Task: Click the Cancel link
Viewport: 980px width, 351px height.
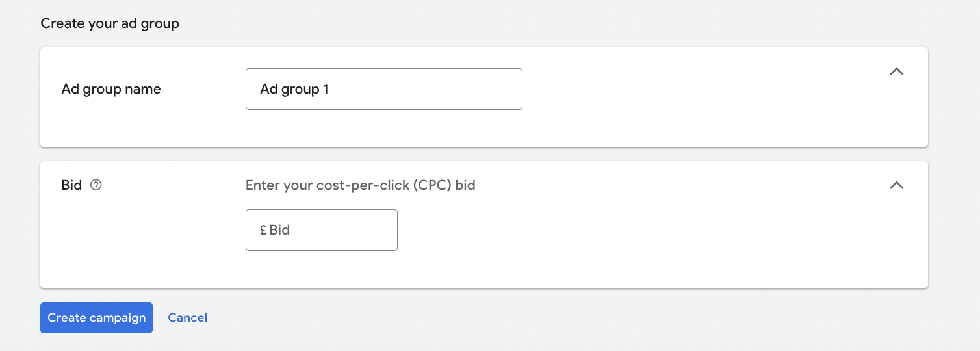Action: pos(187,318)
